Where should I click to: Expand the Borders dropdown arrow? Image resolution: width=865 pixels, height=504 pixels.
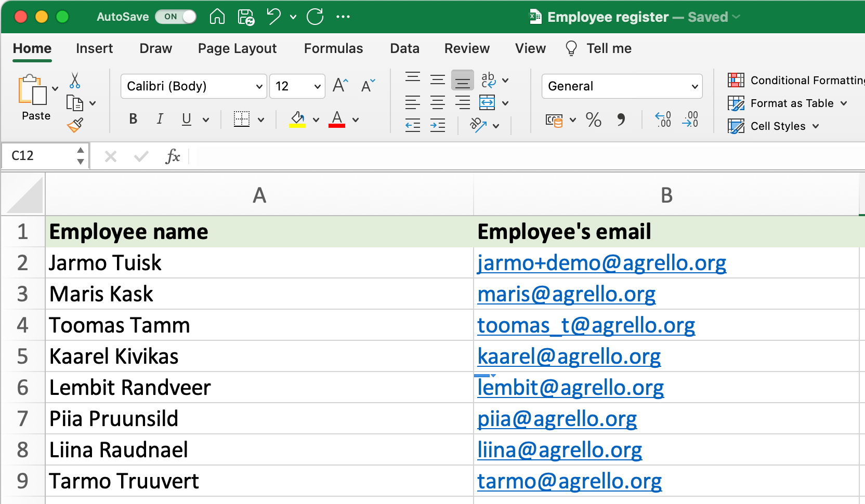[261, 120]
